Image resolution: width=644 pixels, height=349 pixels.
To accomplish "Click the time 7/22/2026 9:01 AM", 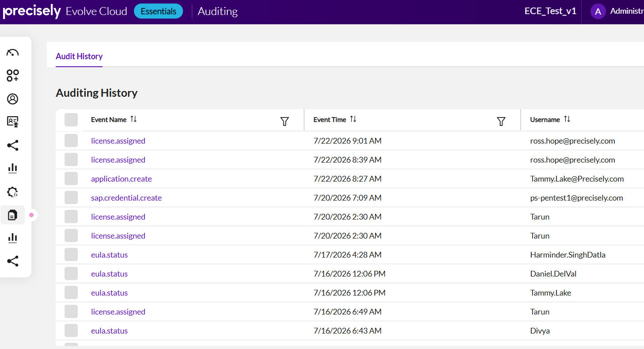I will (x=347, y=141).
